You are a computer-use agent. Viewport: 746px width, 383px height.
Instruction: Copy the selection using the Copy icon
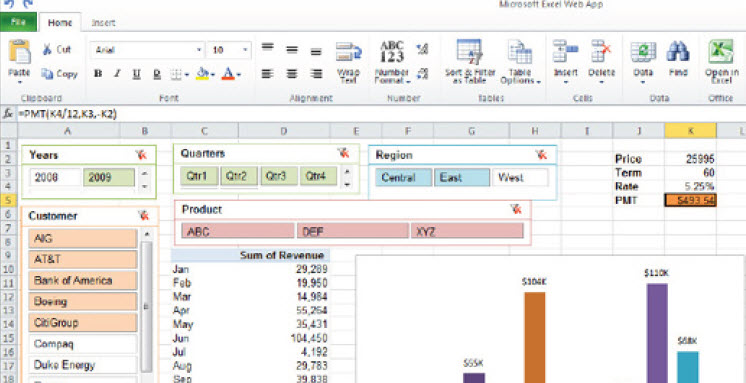(47, 74)
